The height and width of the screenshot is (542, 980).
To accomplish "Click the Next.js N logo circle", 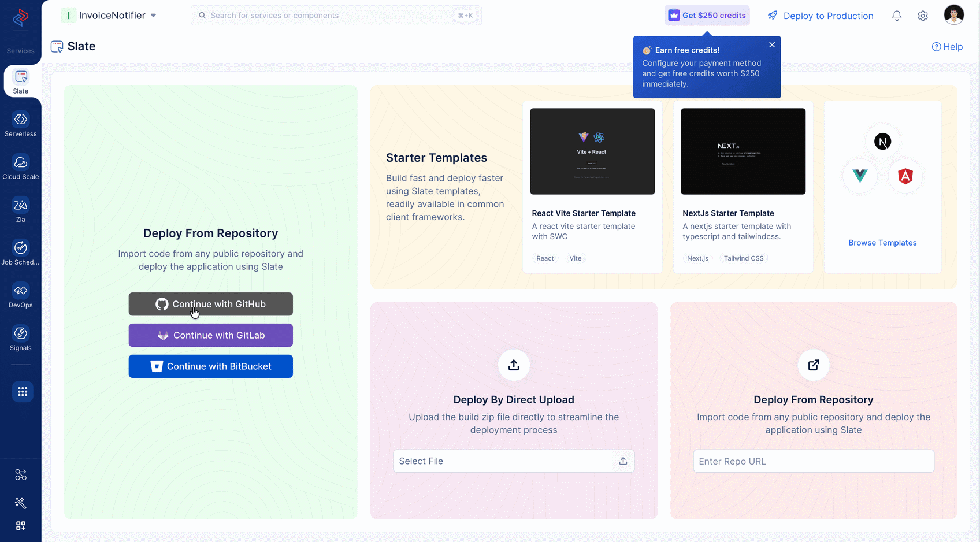I will coord(882,142).
